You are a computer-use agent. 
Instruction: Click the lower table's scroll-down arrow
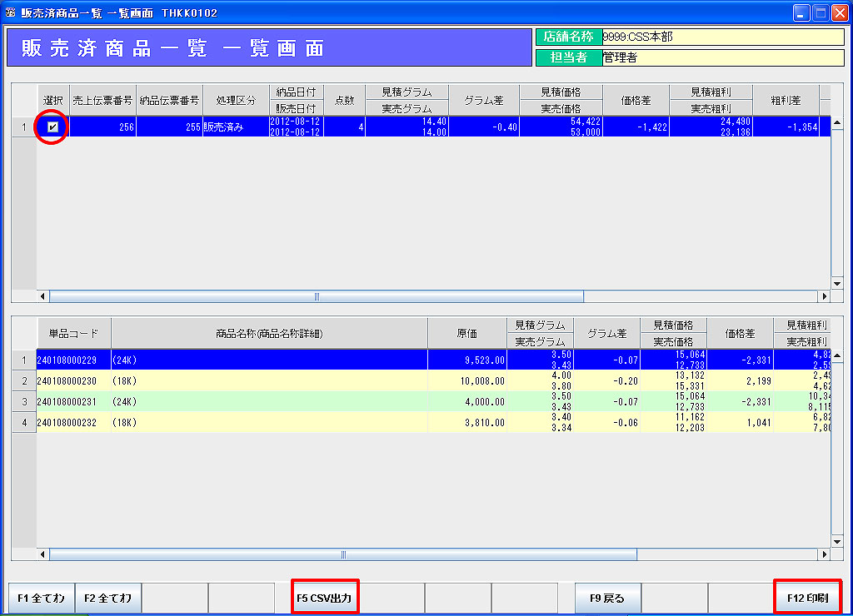(837, 542)
